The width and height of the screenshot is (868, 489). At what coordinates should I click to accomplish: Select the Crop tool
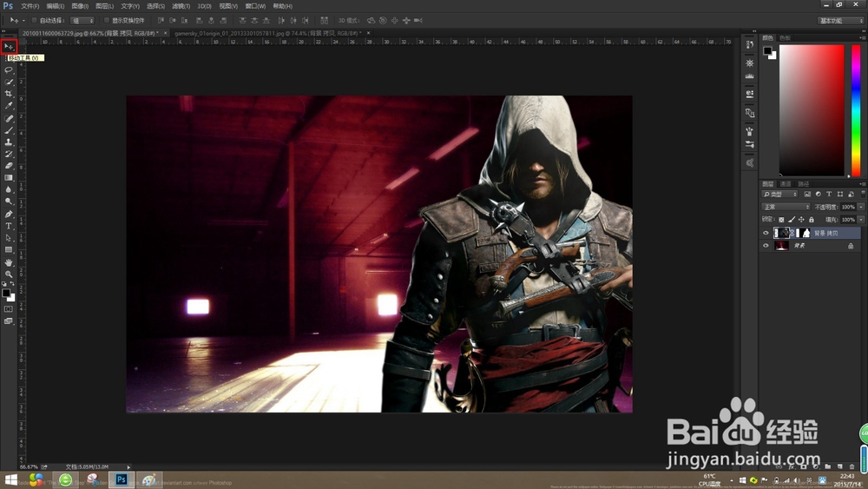[9, 94]
